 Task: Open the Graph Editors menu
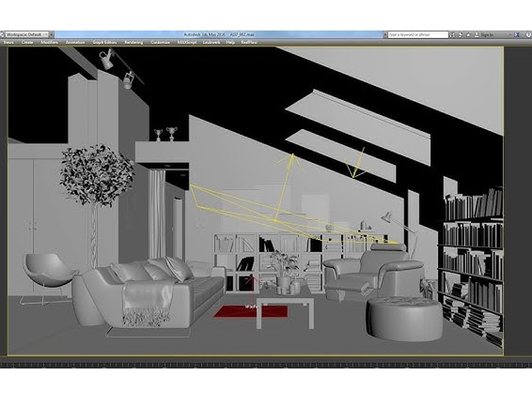coord(104,42)
